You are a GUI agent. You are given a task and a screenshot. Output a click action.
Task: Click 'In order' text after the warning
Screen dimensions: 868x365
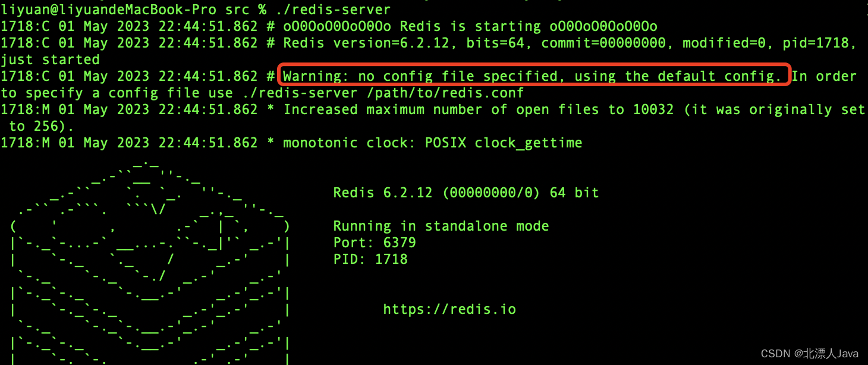click(824, 76)
